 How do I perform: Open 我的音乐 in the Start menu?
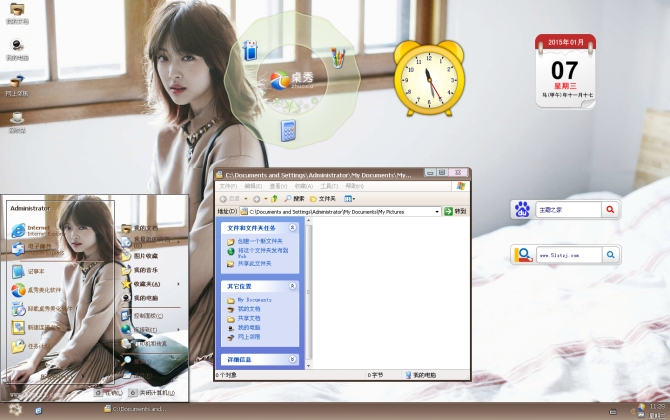[x=140, y=270]
